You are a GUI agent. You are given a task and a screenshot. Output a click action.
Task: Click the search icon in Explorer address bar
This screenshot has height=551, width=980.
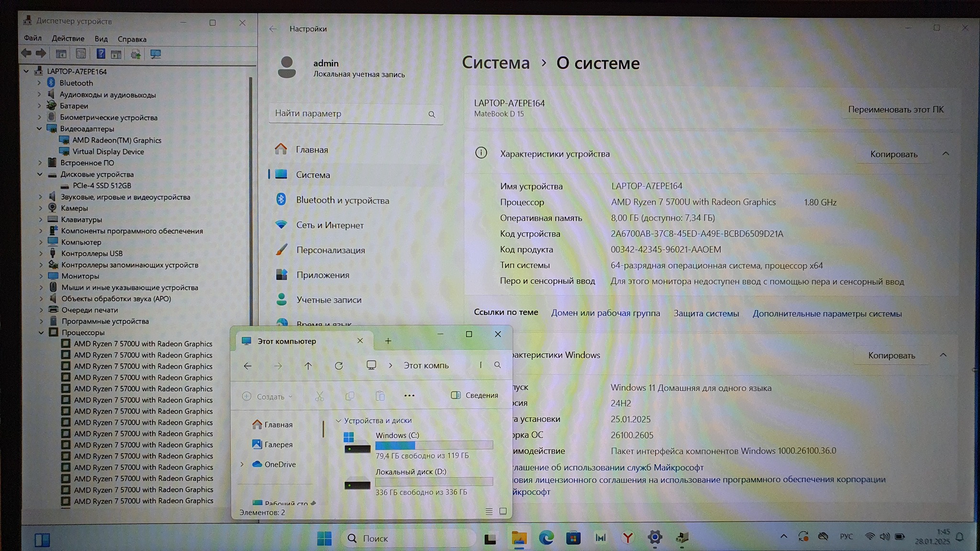pyautogui.click(x=498, y=365)
